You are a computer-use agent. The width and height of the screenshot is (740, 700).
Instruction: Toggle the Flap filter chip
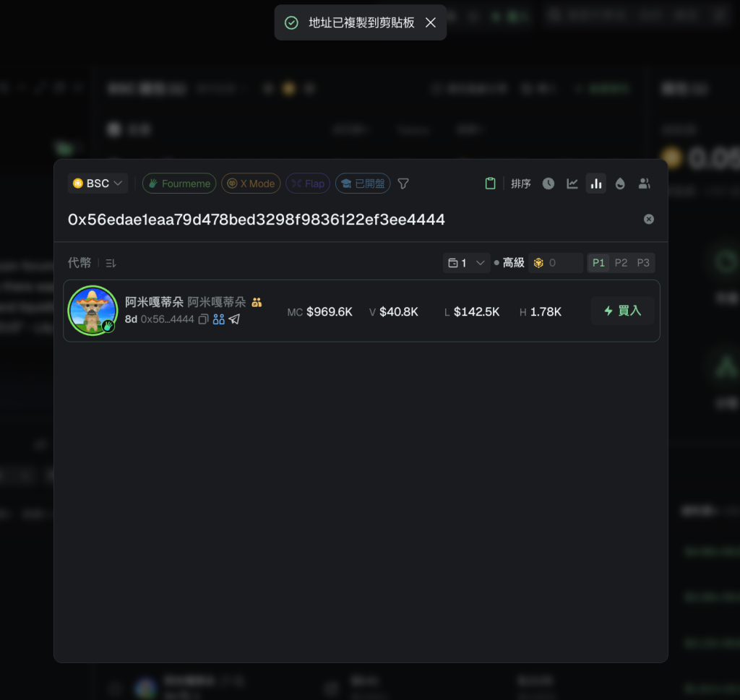click(x=308, y=183)
